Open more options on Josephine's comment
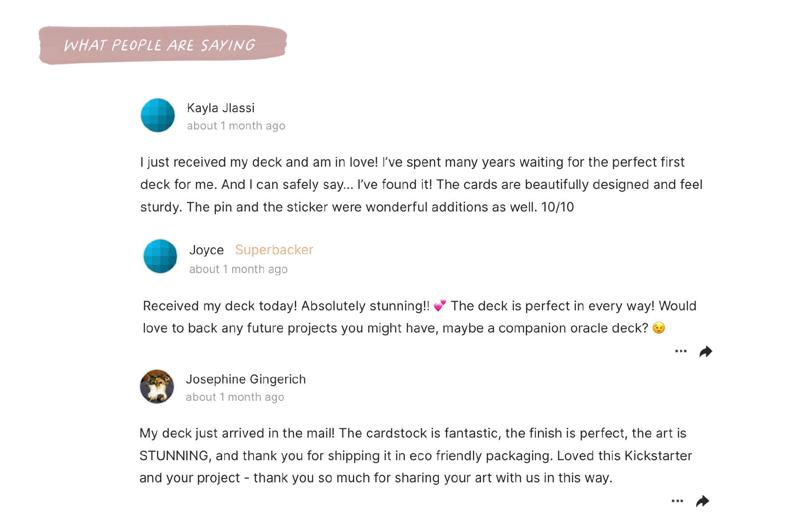 tap(677, 501)
